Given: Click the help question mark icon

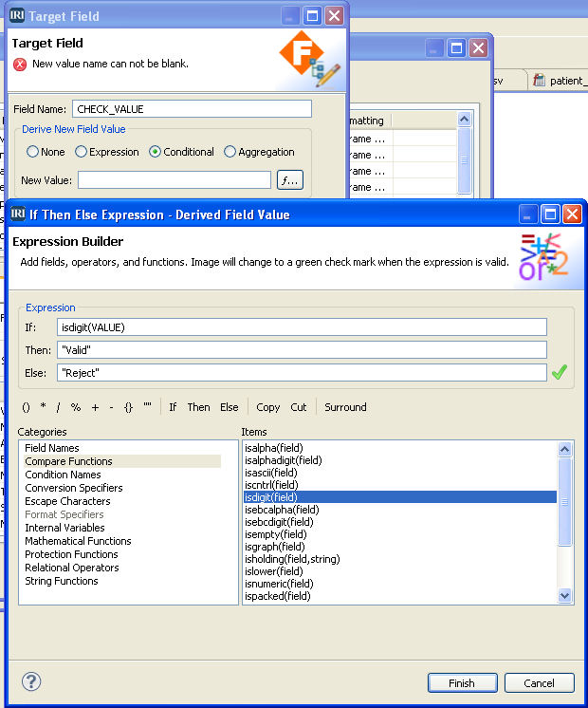Looking at the screenshot, I should tap(31, 681).
